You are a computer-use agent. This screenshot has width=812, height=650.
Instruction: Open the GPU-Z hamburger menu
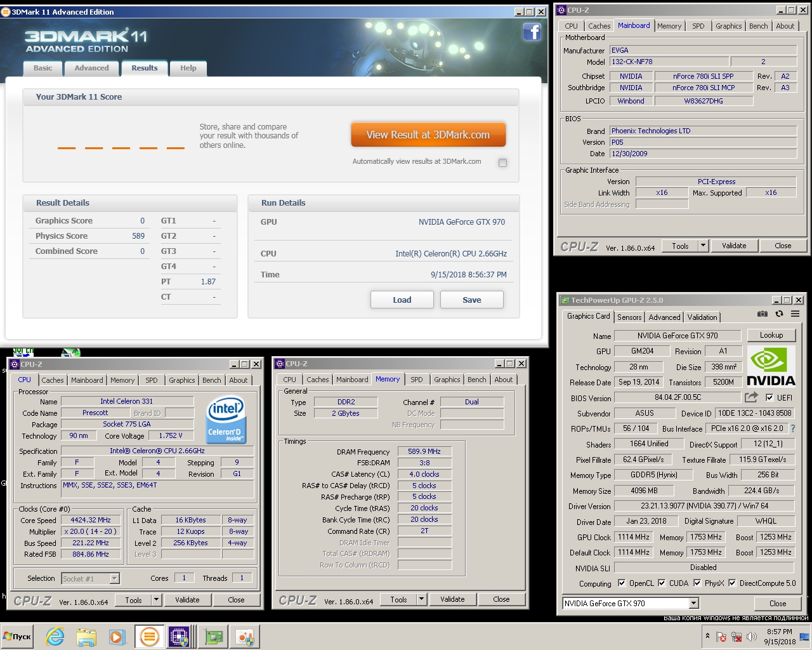(x=795, y=314)
